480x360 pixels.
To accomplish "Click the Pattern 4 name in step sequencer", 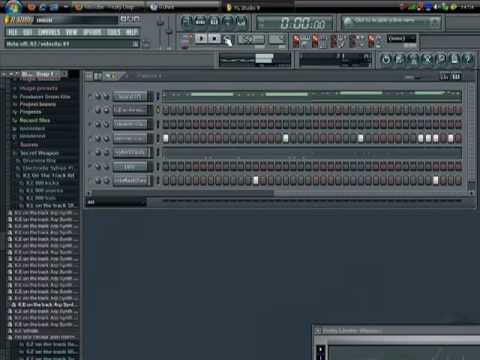I will coord(149,76).
